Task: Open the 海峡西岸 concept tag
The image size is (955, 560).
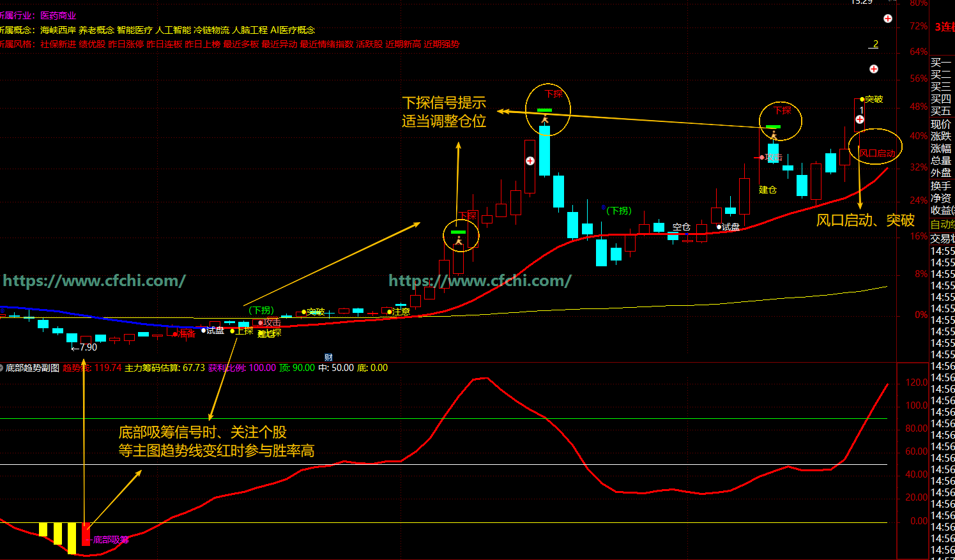Action: 58,30
